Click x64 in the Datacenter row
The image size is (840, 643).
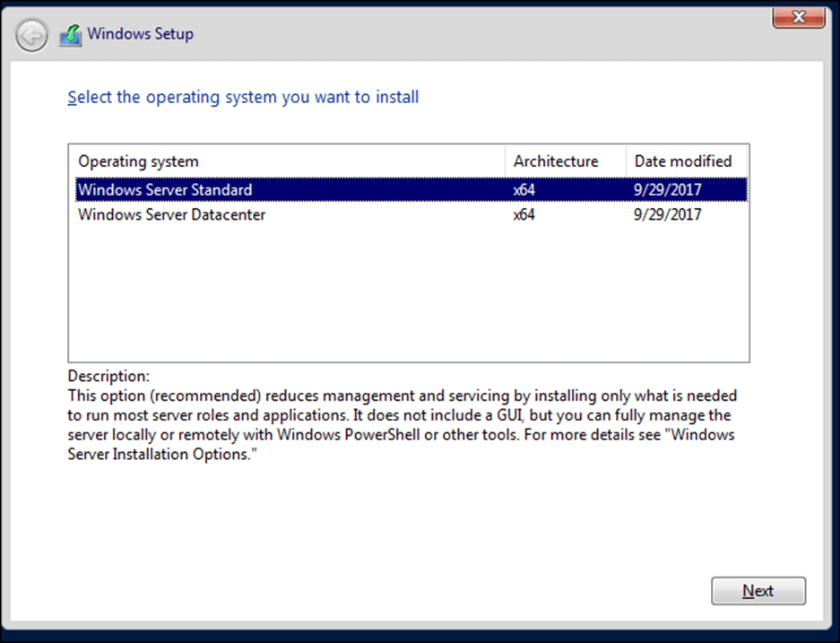coord(524,215)
